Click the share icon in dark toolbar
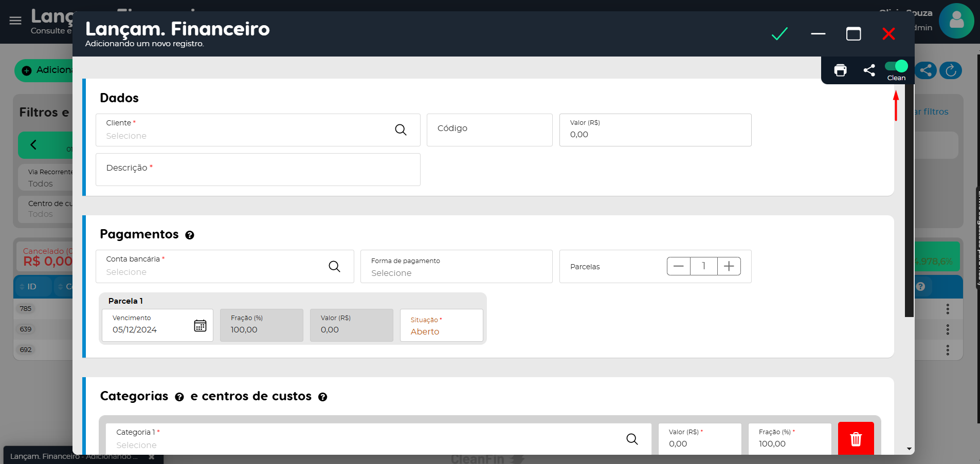Image resolution: width=980 pixels, height=464 pixels. click(869, 70)
